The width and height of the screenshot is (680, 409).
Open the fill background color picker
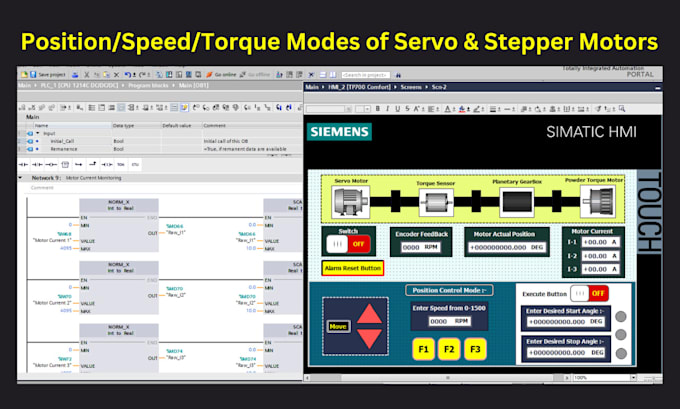[x=461, y=109]
